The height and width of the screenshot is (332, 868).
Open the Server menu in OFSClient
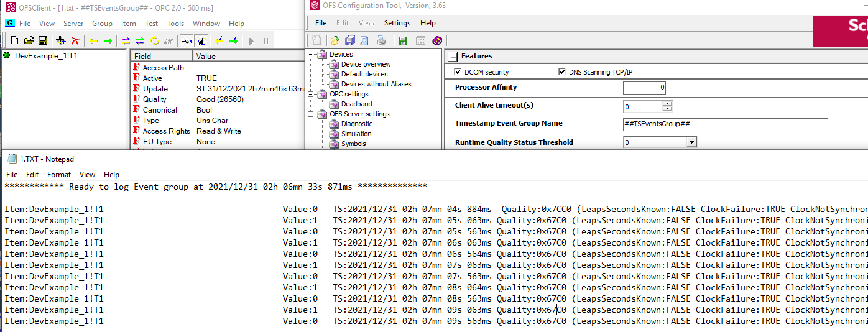pos(73,24)
